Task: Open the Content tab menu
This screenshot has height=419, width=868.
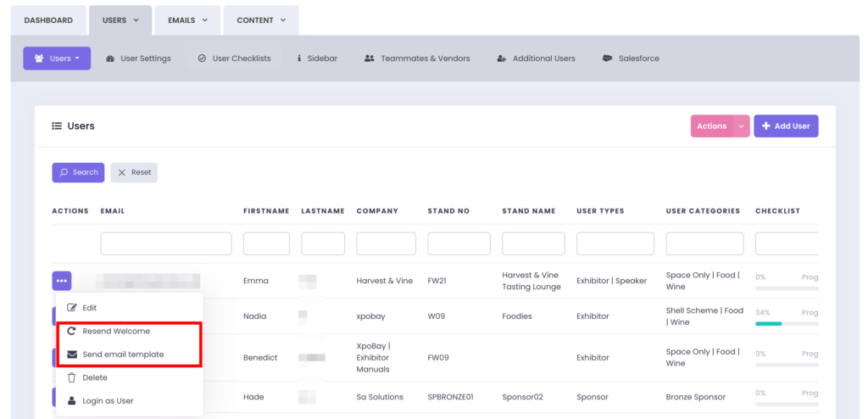Action: 261,20
